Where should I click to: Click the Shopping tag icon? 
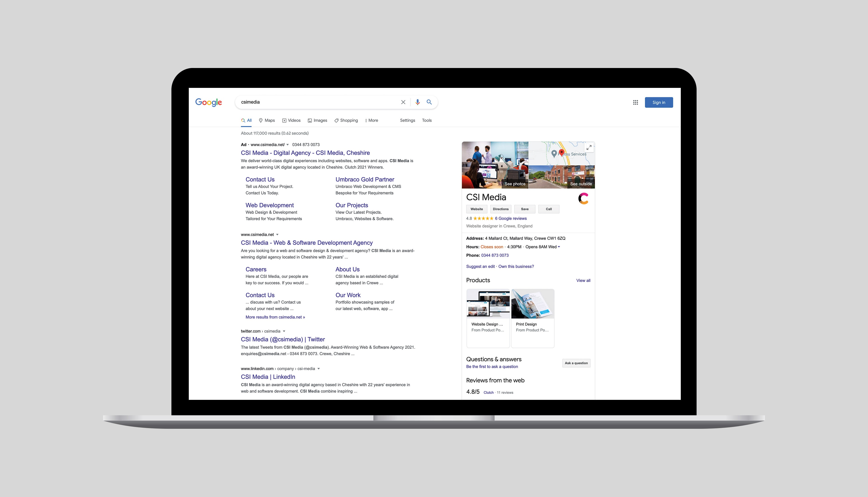pos(336,120)
